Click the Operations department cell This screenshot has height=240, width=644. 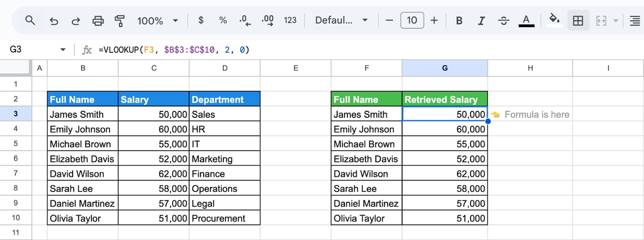[x=225, y=188]
